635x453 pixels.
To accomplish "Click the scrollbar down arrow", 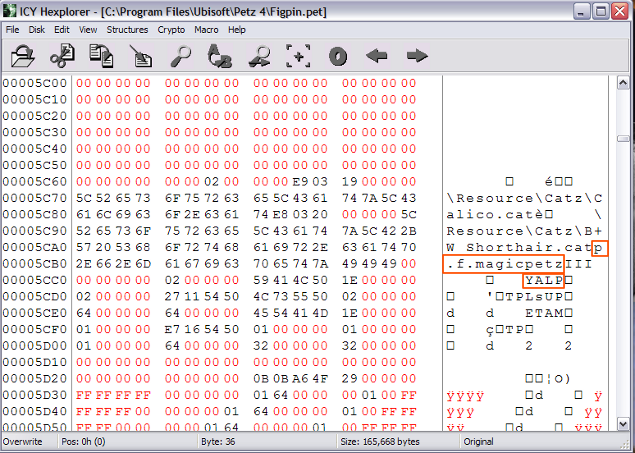I will click(622, 423).
